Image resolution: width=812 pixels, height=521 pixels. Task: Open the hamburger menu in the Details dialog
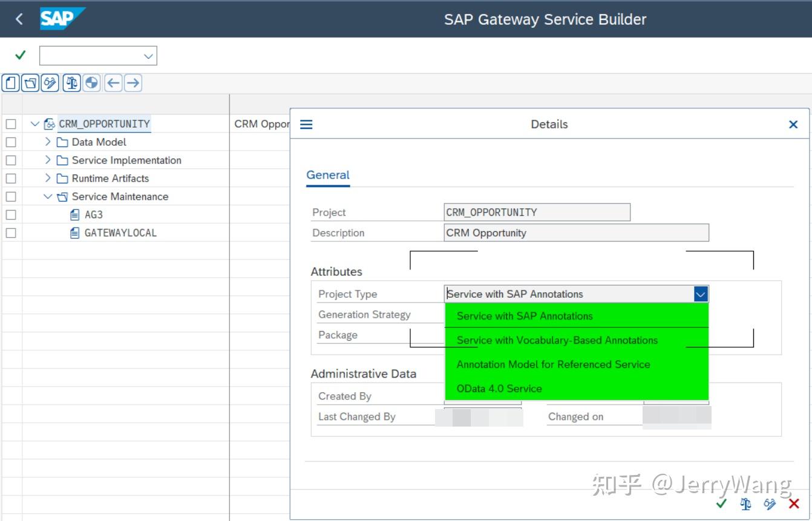point(306,124)
